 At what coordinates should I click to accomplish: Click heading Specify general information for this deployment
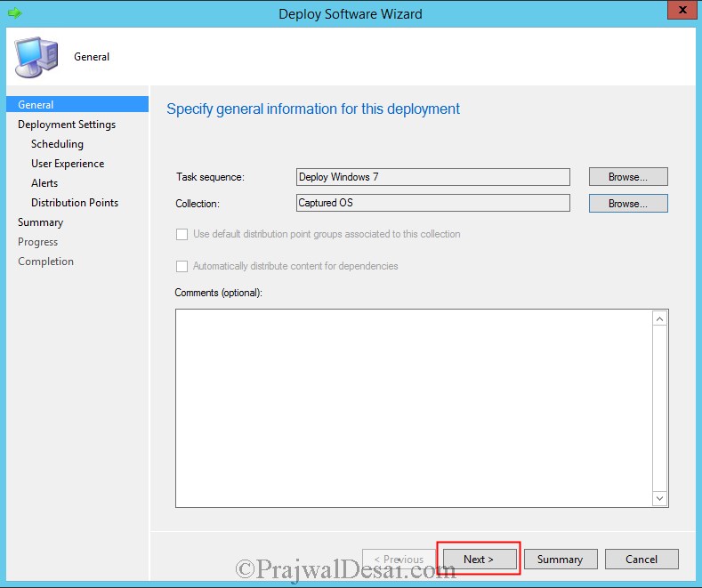click(313, 109)
